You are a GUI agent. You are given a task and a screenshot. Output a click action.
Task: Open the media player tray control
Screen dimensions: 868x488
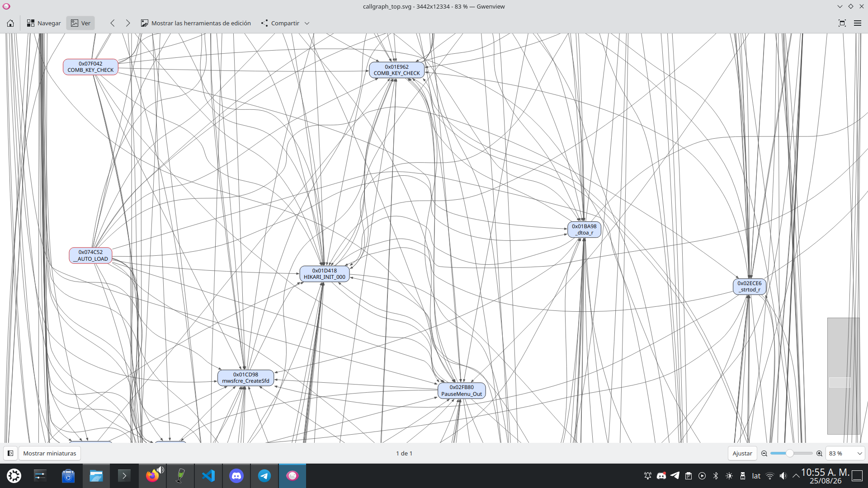pyautogui.click(x=702, y=476)
